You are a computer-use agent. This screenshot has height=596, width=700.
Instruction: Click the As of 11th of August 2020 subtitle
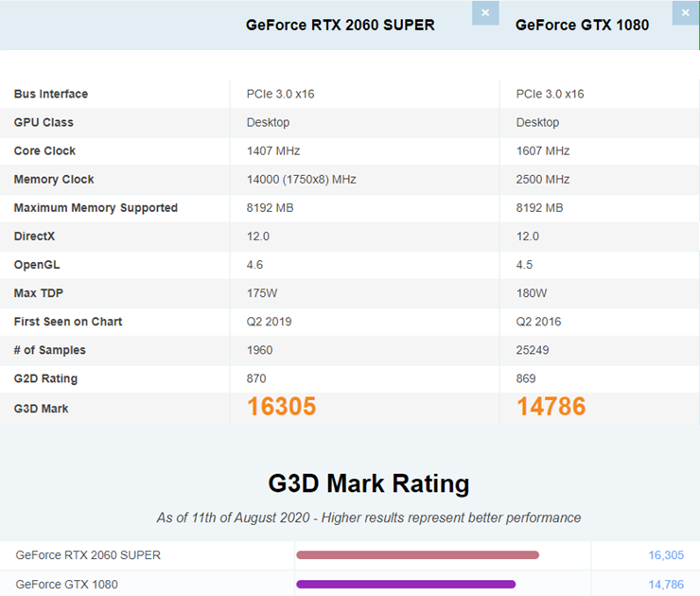(x=369, y=517)
